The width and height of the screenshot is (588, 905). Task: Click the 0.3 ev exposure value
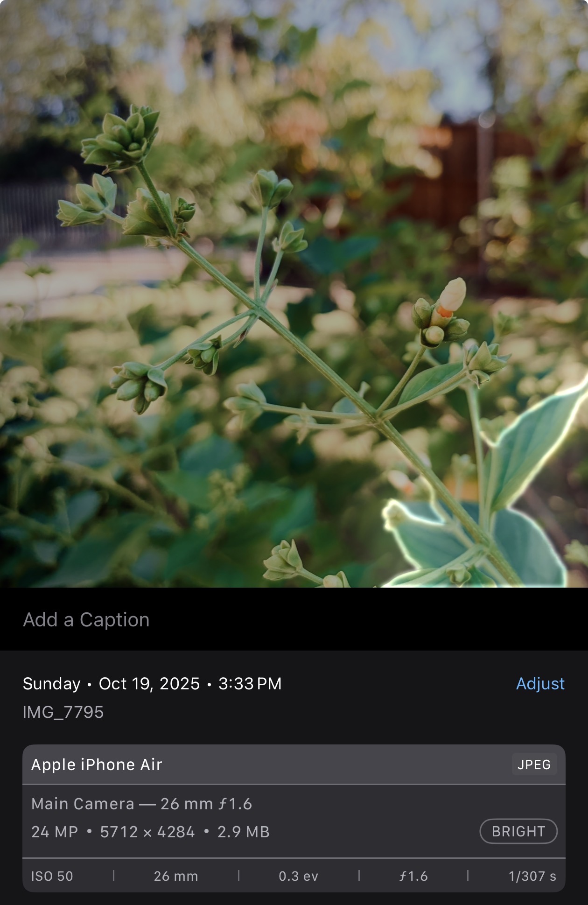tap(299, 876)
